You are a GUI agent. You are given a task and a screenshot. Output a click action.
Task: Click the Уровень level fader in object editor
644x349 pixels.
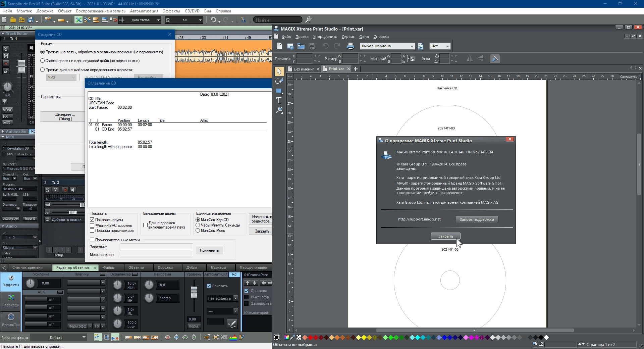194,292
